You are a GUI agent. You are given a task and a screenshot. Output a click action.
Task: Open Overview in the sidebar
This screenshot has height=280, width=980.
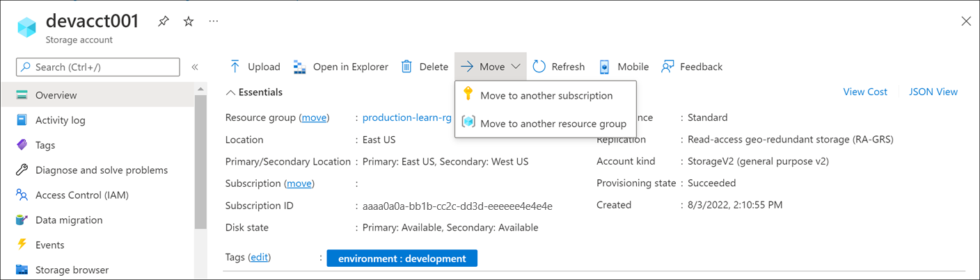click(97, 95)
